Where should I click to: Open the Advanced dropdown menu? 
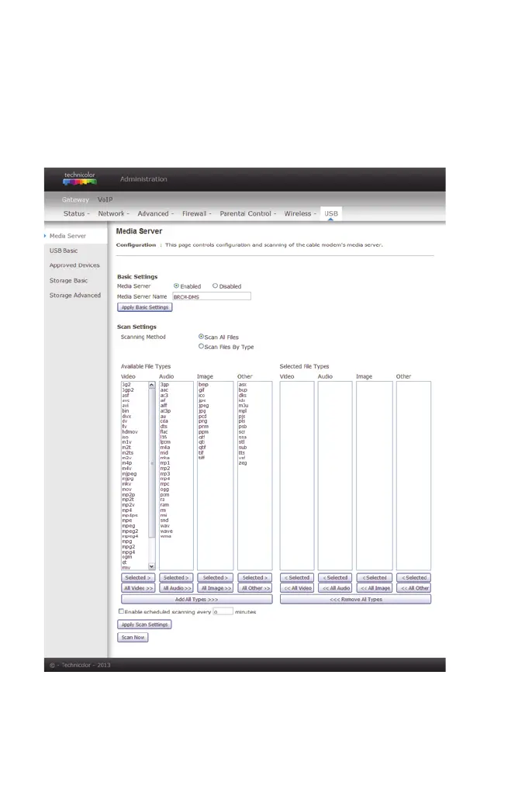pos(155,213)
